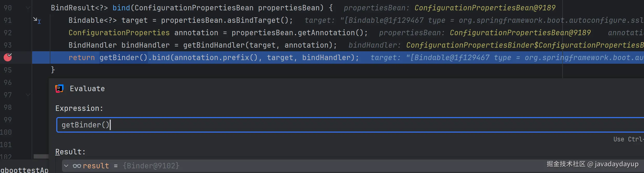The height and width of the screenshot is (173, 644).
Task: Click the inline bindHandler value on line 93
Action: point(524,45)
